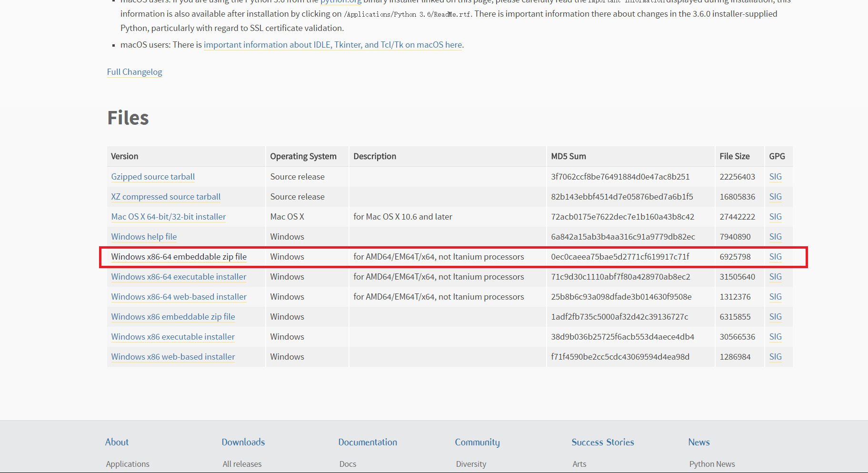Open SIG for Windows help file
This screenshot has height=473, width=868.
[x=776, y=237]
